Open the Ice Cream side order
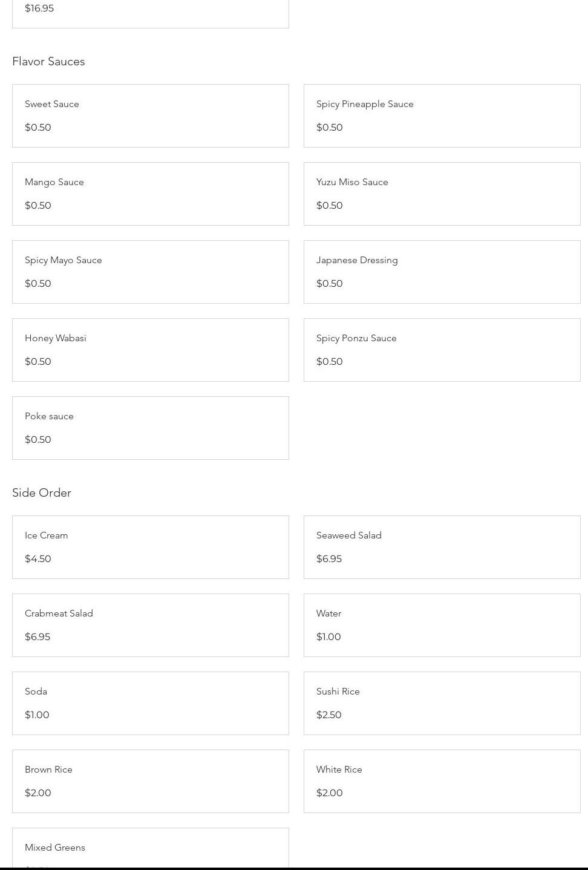This screenshot has width=588, height=870. click(x=150, y=547)
